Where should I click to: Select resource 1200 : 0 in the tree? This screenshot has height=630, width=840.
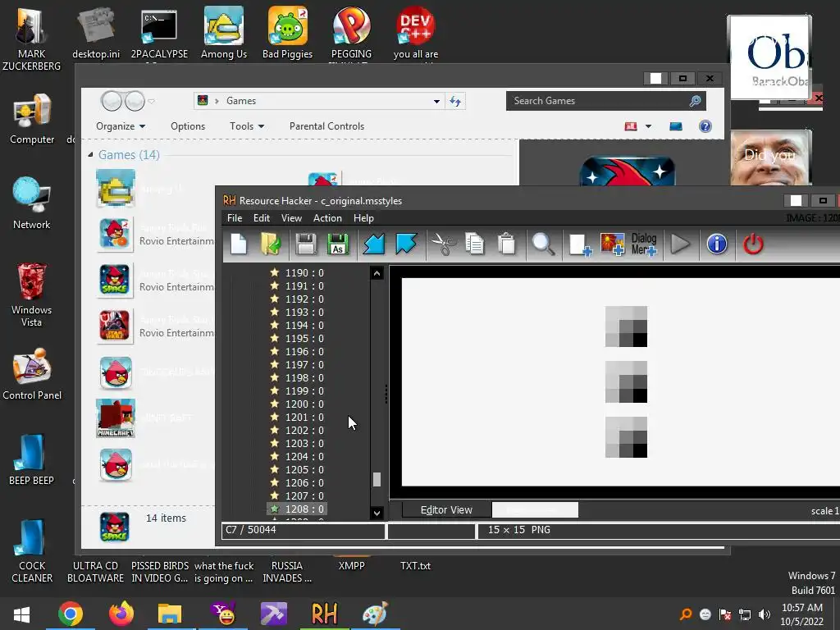(x=304, y=404)
